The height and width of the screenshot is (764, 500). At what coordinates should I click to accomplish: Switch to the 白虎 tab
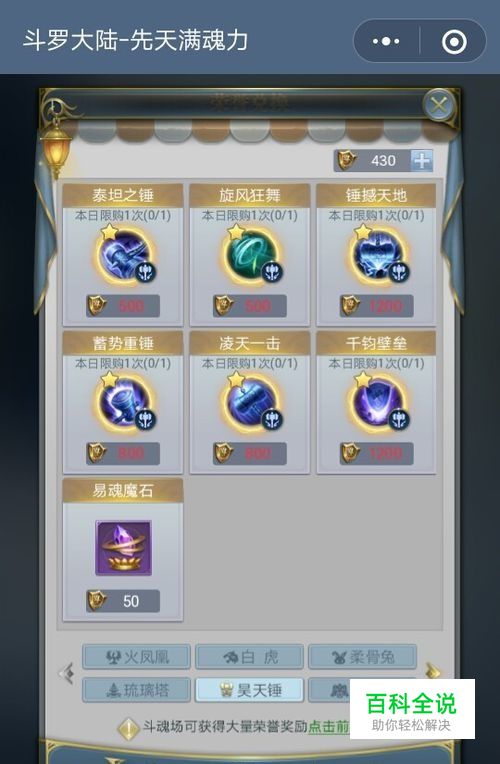[x=250, y=657]
